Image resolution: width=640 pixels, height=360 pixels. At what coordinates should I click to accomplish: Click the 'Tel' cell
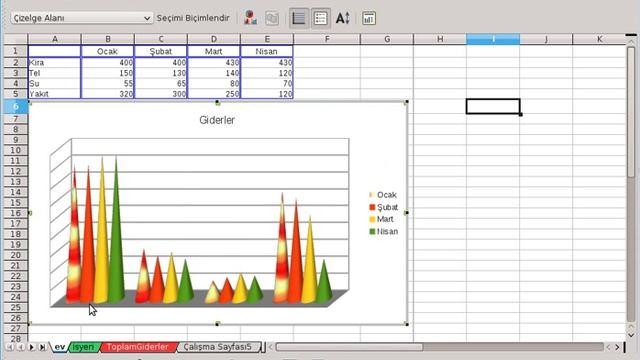click(x=54, y=73)
